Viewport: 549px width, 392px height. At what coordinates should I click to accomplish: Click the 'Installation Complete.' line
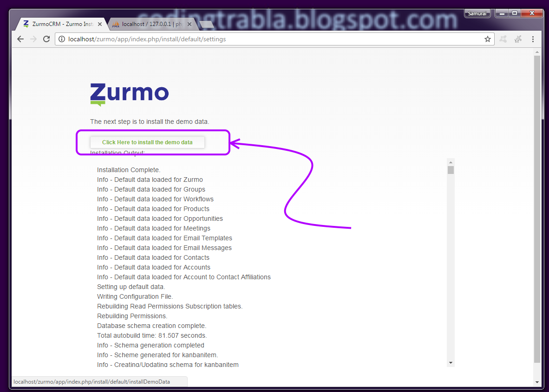[x=129, y=170]
